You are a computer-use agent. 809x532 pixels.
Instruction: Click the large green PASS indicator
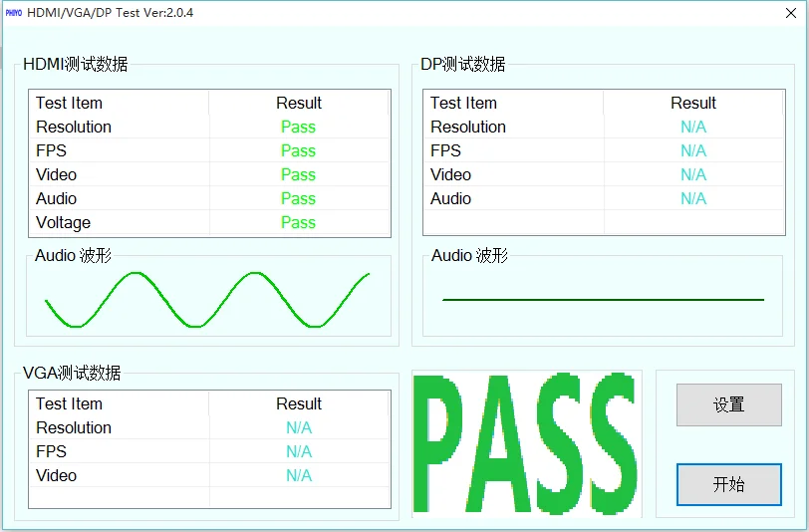click(x=526, y=443)
